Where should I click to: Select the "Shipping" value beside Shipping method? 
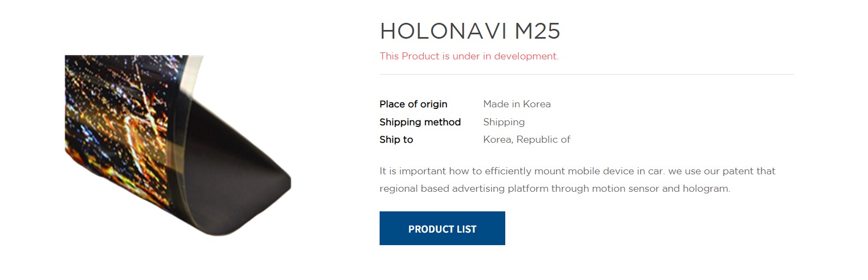pos(504,122)
